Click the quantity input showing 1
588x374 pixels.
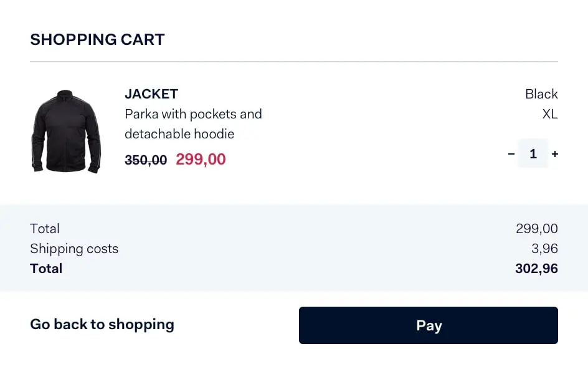click(x=533, y=153)
